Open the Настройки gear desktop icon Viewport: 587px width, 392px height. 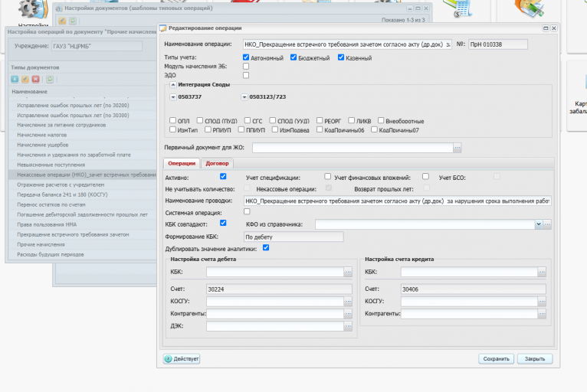(x=33, y=11)
